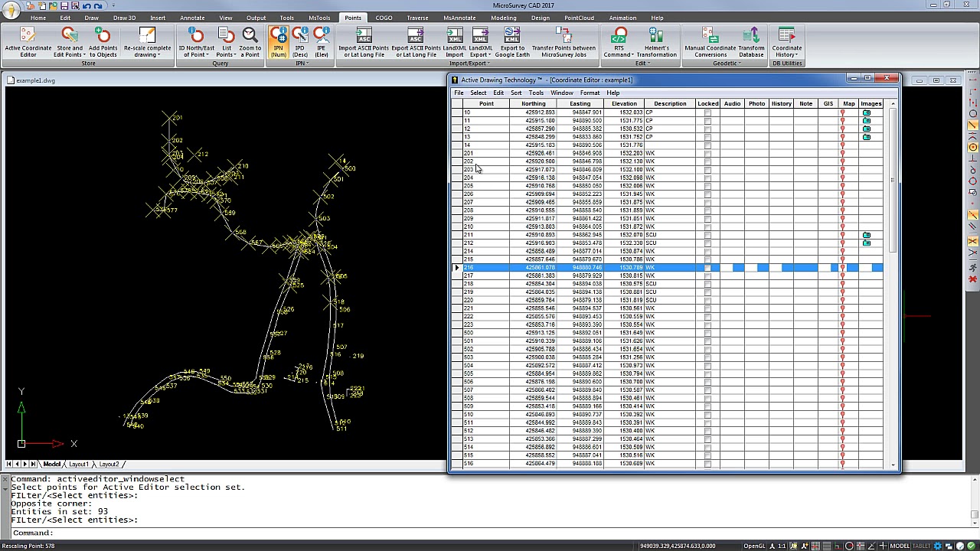Viewport: 980px width, 551px height.
Task: Open Coordinate Editor Sort menu
Action: point(516,93)
